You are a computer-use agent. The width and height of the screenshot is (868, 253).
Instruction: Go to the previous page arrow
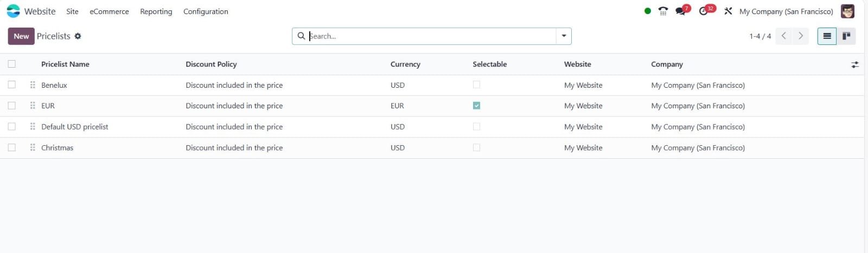(x=783, y=36)
